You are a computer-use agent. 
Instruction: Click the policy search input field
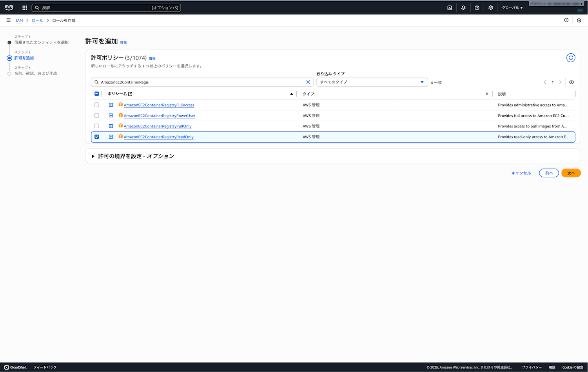[200, 82]
